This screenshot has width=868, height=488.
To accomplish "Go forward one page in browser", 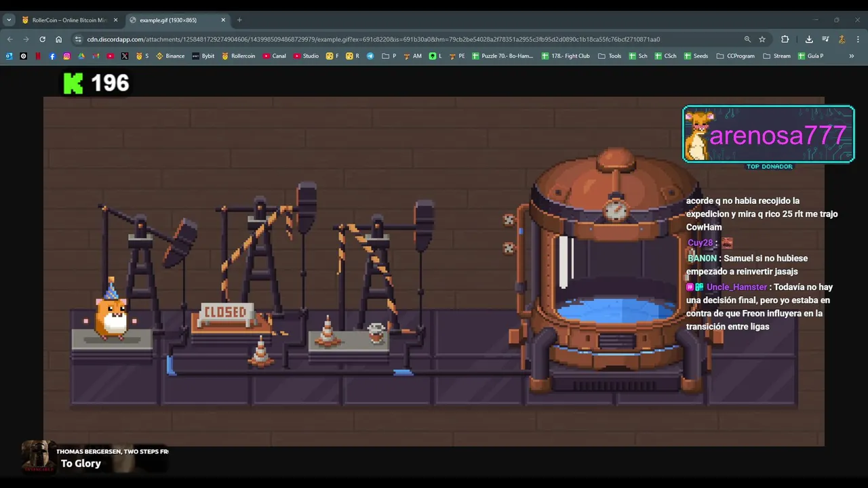I will (26, 39).
